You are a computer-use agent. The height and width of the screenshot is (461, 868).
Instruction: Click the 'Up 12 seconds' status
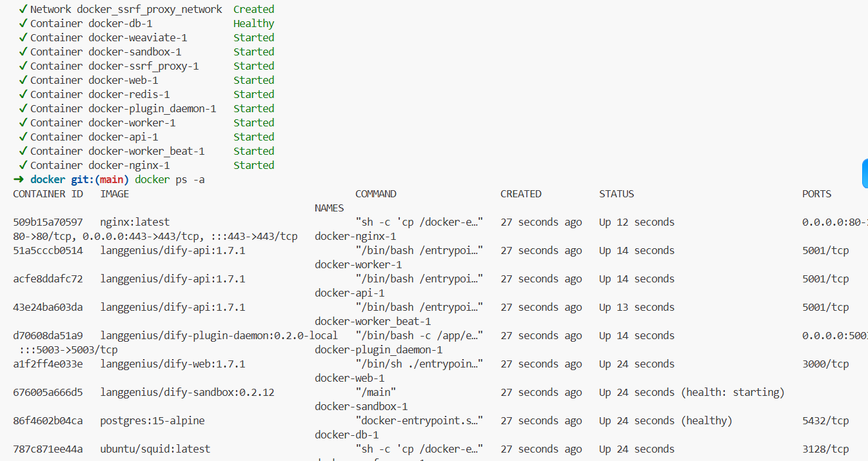(636, 222)
